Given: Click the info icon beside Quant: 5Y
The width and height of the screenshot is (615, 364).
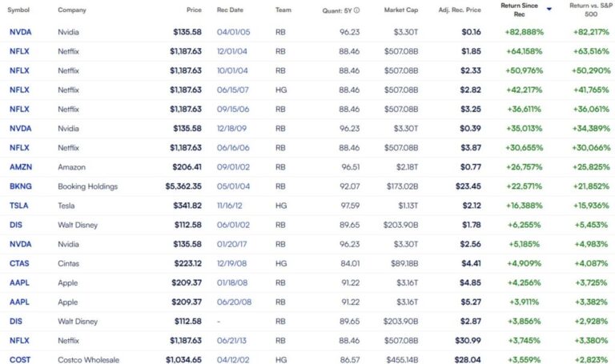Looking at the screenshot, I should tap(356, 10).
